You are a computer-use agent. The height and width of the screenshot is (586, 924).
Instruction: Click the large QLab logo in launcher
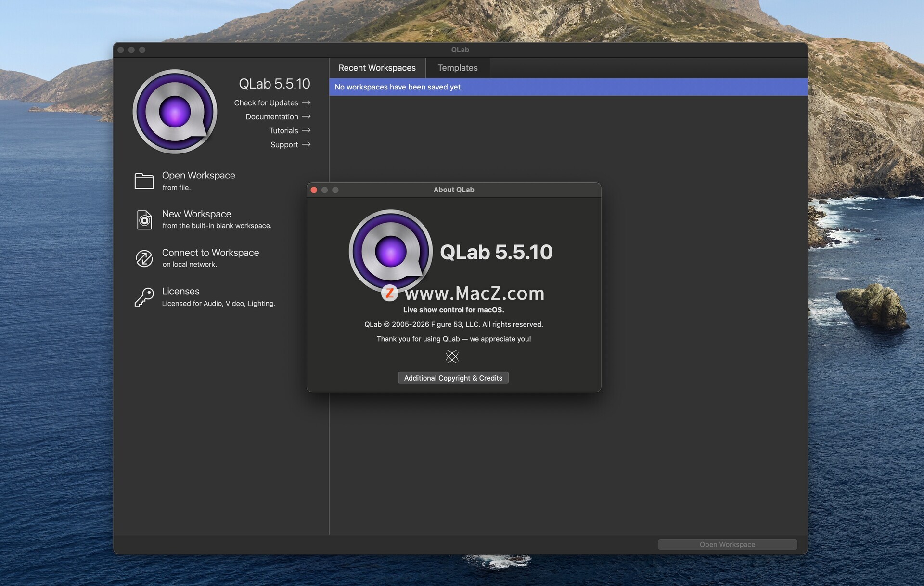point(175,112)
